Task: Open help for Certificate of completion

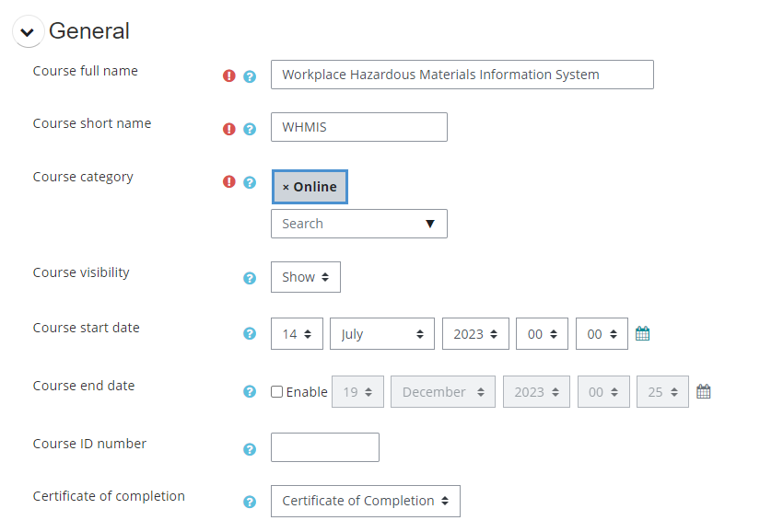Action: tap(250, 502)
